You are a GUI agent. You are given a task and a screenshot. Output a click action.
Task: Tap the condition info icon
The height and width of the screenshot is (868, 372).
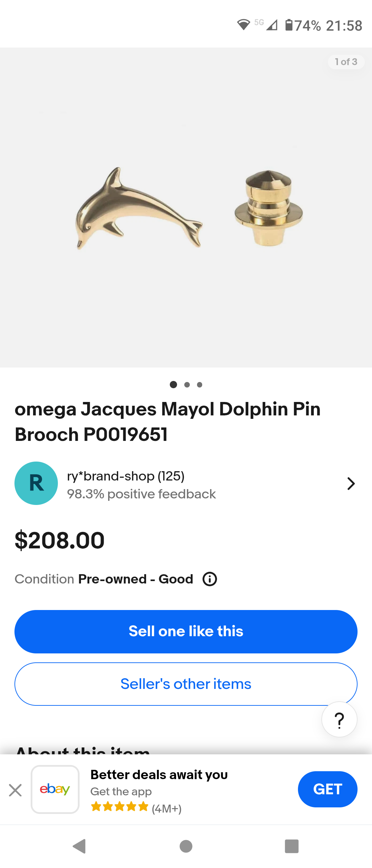210,579
